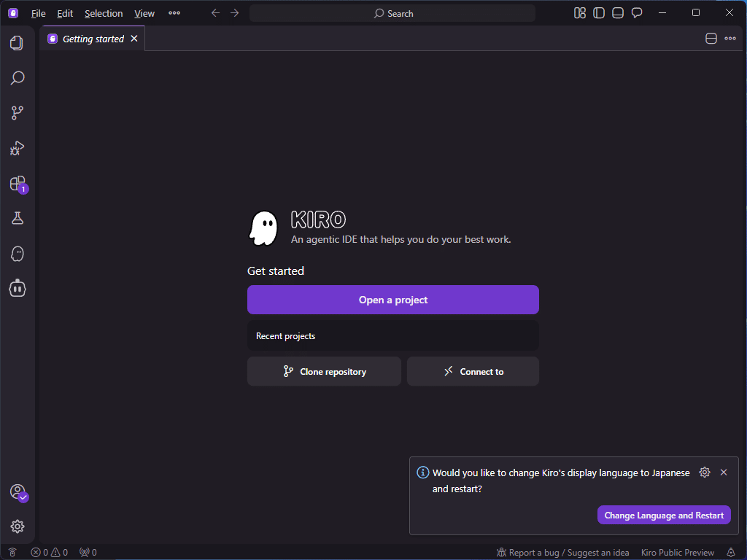Open the Run and Debug view
The height and width of the screenshot is (560, 747).
pos(17,148)
